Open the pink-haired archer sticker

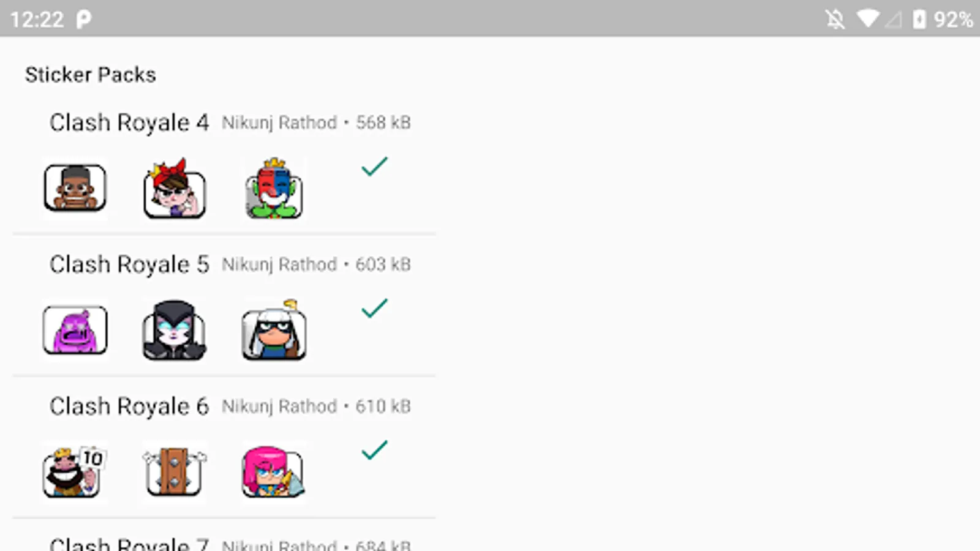[x=274, y=472]
